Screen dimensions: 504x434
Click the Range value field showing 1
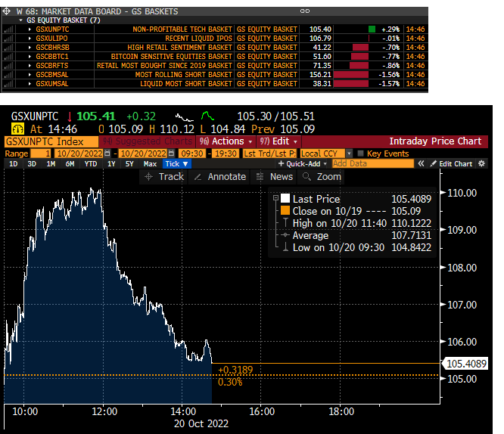pos(41,153)
